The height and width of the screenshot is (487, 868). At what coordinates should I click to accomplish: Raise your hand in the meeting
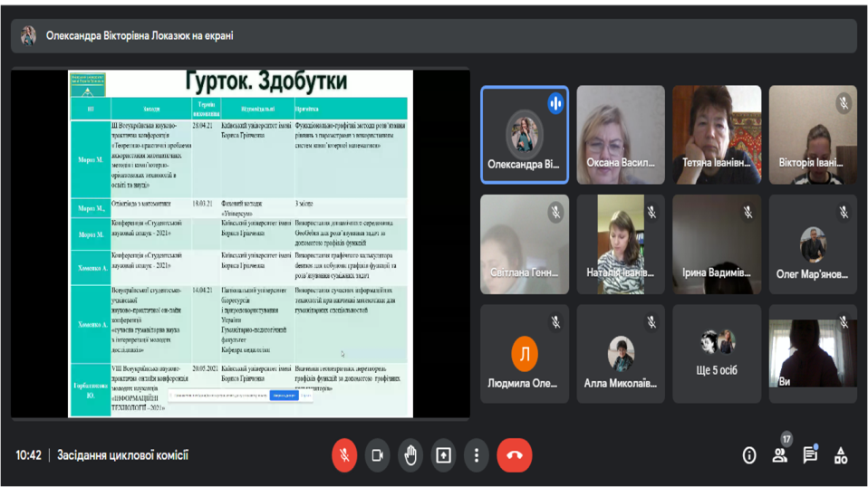(x=410, y=455)
